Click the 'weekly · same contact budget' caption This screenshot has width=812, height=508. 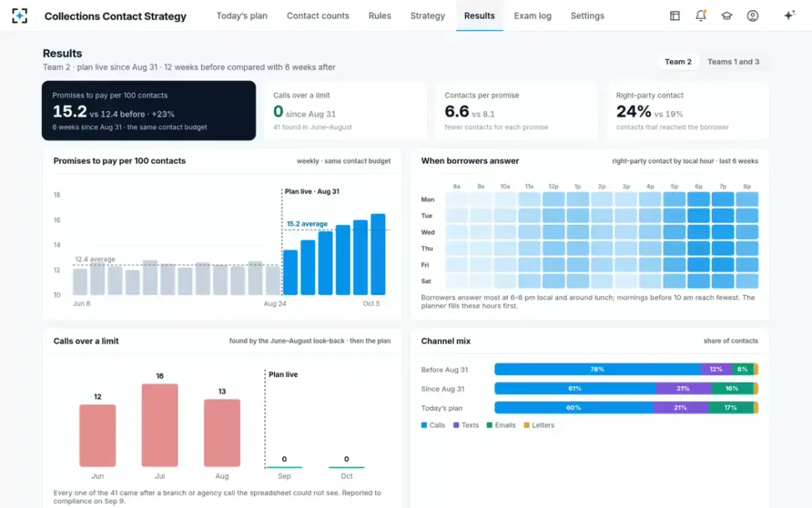pyautogui.click(x=344, y=161)
